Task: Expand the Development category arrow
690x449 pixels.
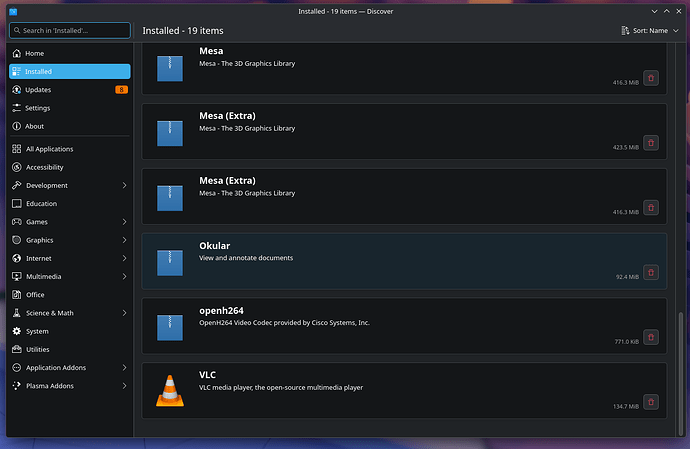Action: pyautogui.click(x=124, y=186)
